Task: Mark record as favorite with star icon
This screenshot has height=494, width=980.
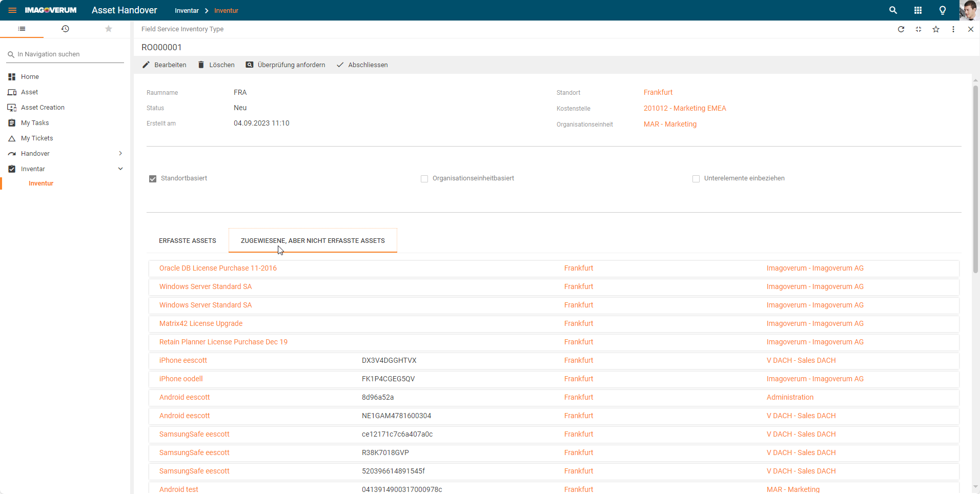Action: (936, 29)
